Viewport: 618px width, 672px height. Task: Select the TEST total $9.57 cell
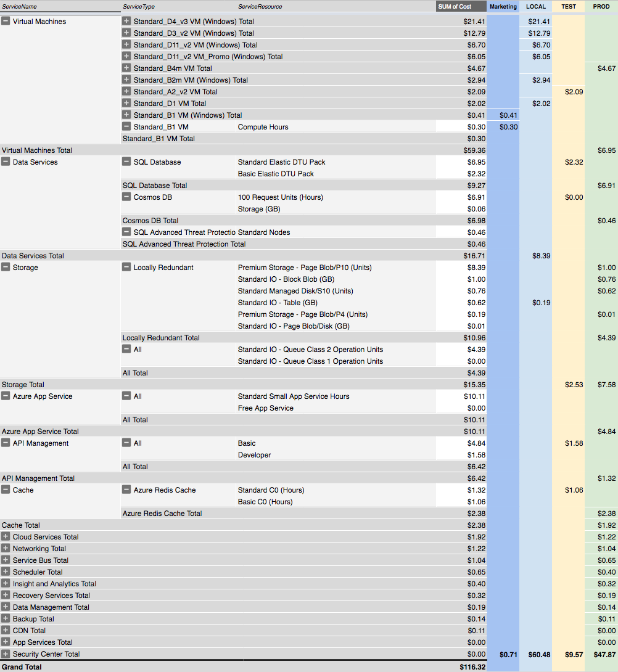(568, 654)
